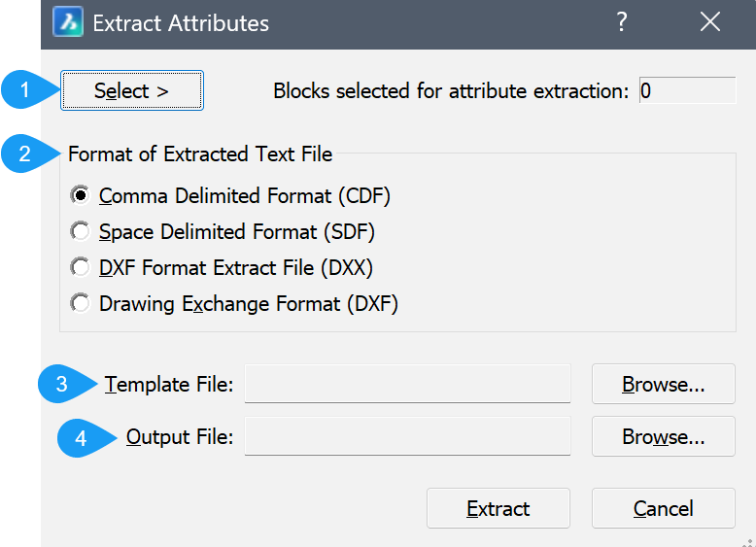Click the blue callout marker numbered 3

(63, 385)
